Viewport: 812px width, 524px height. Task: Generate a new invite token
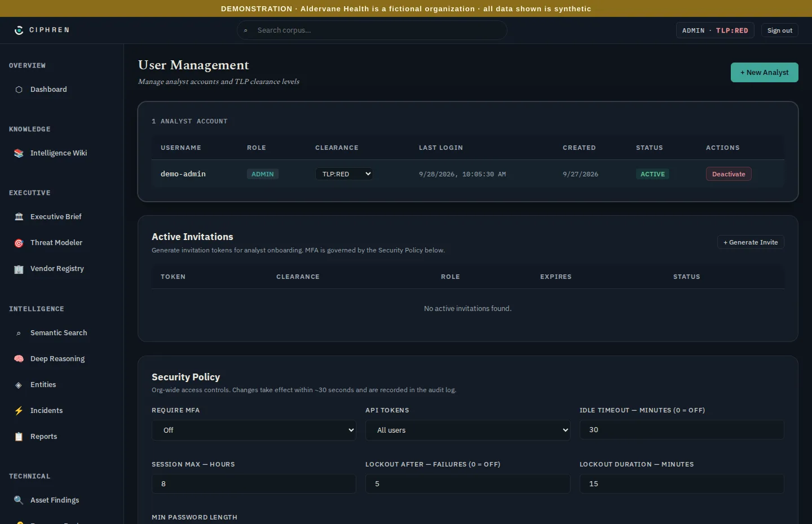pos(751,242)
